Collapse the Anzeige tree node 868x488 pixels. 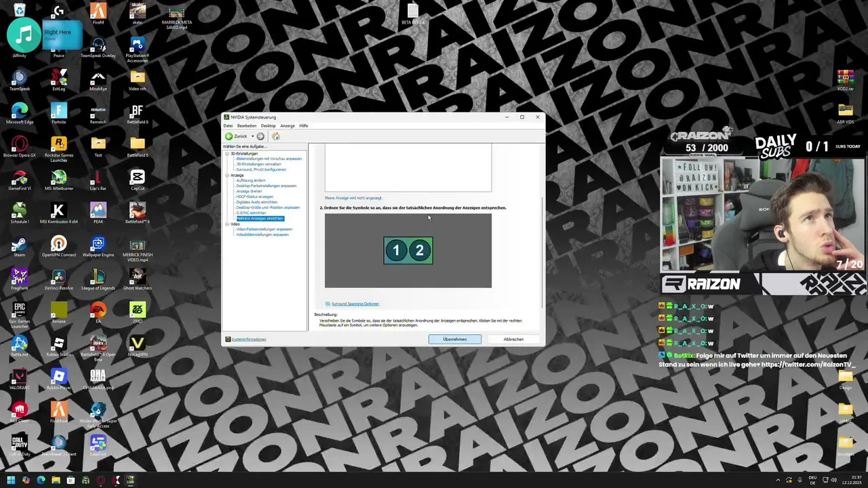click(x=227, y=176)
